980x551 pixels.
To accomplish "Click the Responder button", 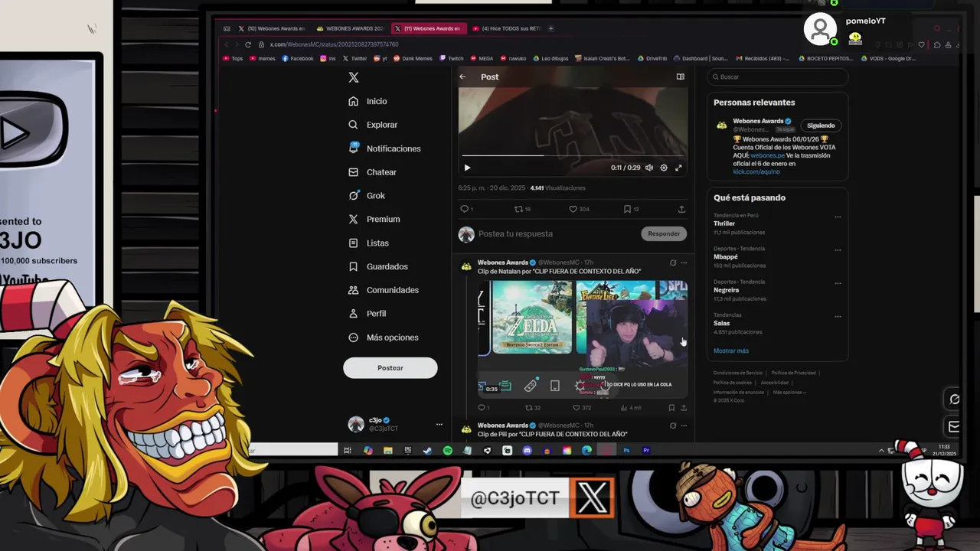I will coord(664,233).
